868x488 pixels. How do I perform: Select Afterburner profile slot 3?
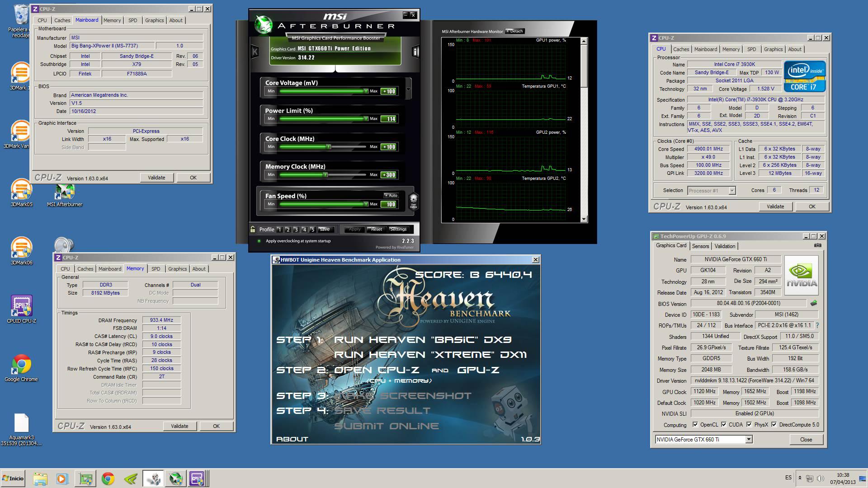tap(296, 230)
